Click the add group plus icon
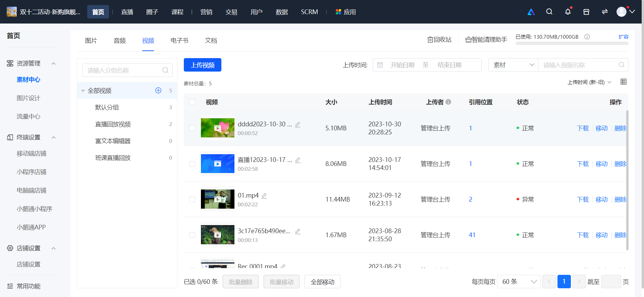 158,90
